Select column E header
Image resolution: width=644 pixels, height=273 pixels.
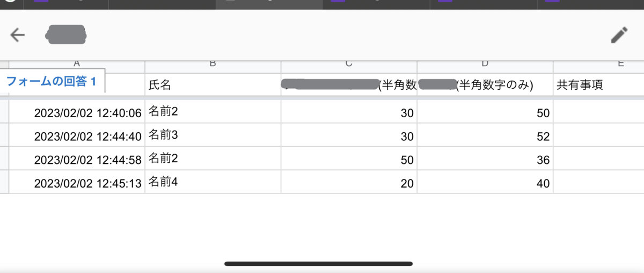598,64
